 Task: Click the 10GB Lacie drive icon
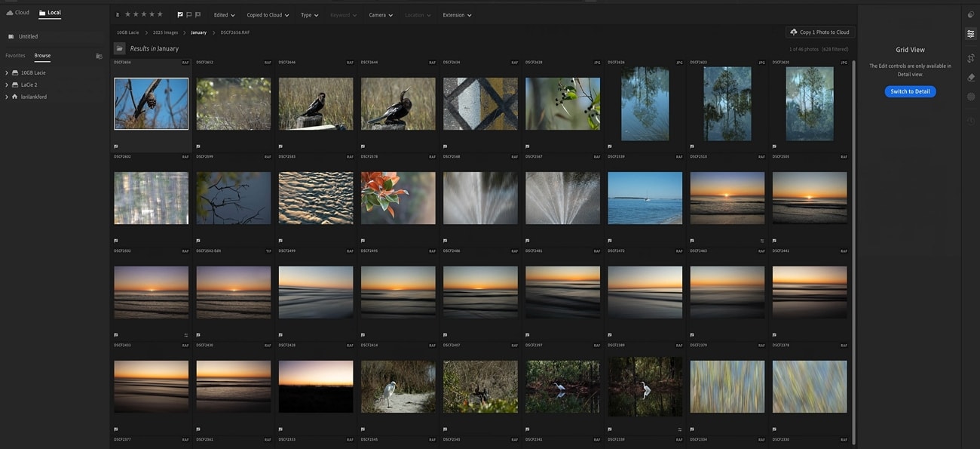[14, 72]
